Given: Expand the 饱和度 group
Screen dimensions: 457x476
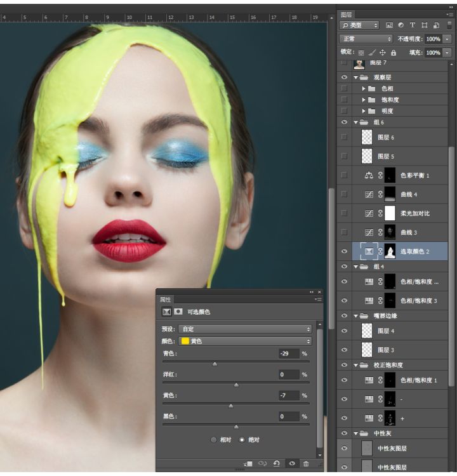Looking at the screenshot, I should pos(364,100).
